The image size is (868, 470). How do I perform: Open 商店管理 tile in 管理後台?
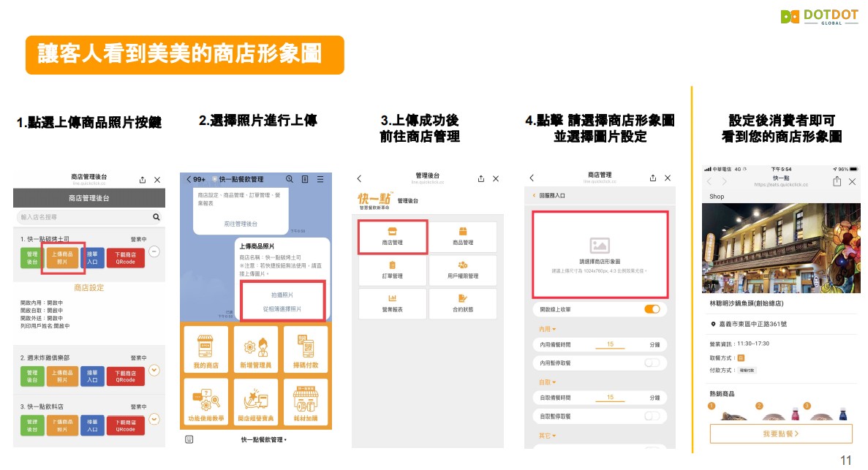tap(393, 237)
